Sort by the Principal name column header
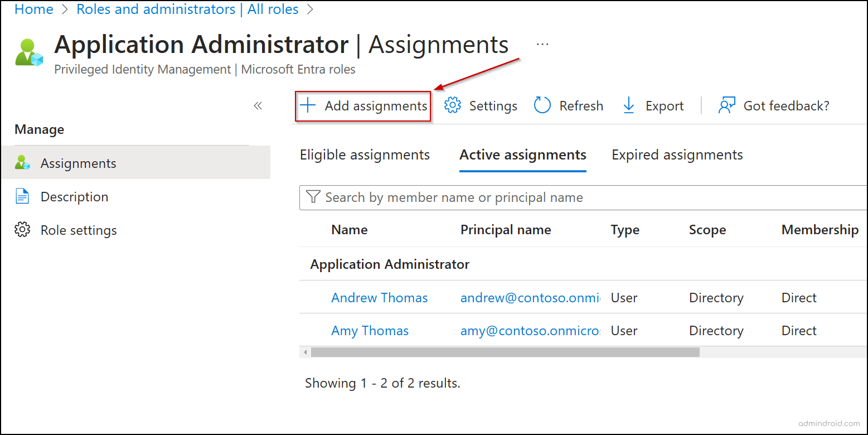868x435 pixels. (505, 230)
